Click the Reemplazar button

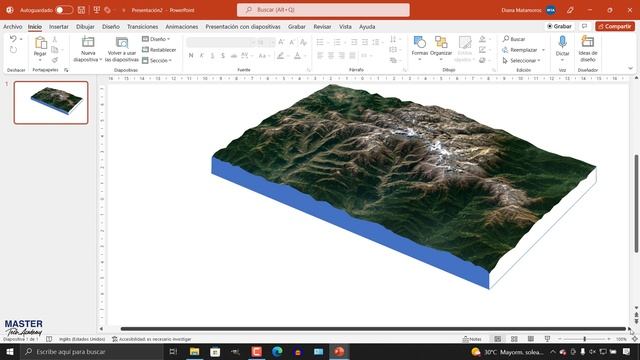(520, 50)
